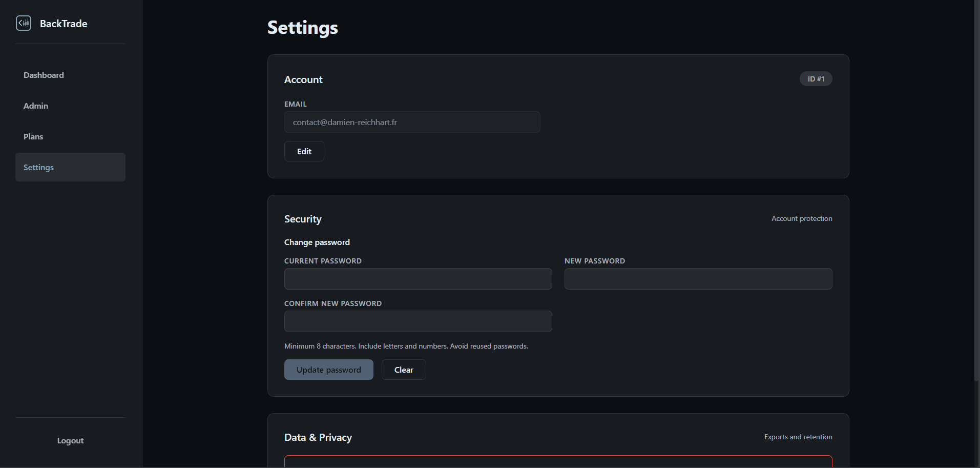Select the Confirm New Password field
This screenshot has width=980, height=468.
pos(418,321)
